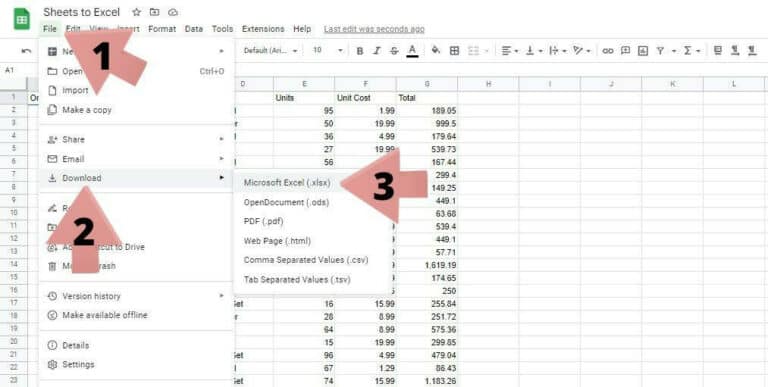Click the Download arrow icon
The width and height of the screenshot is (768, 387).
(52, 178)
